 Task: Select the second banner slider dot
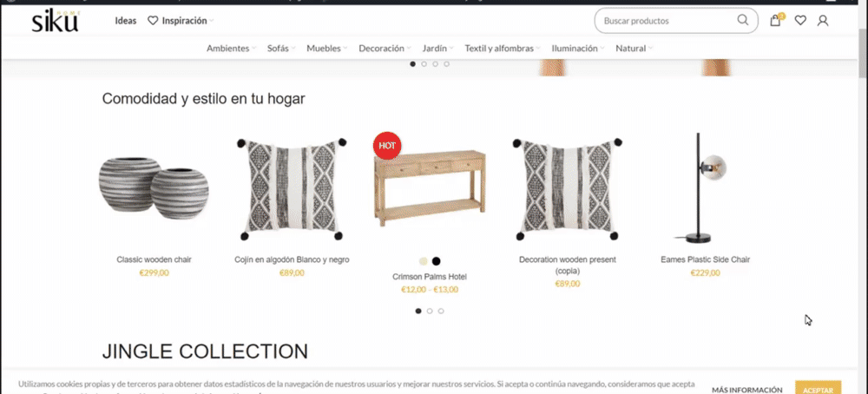424,64
